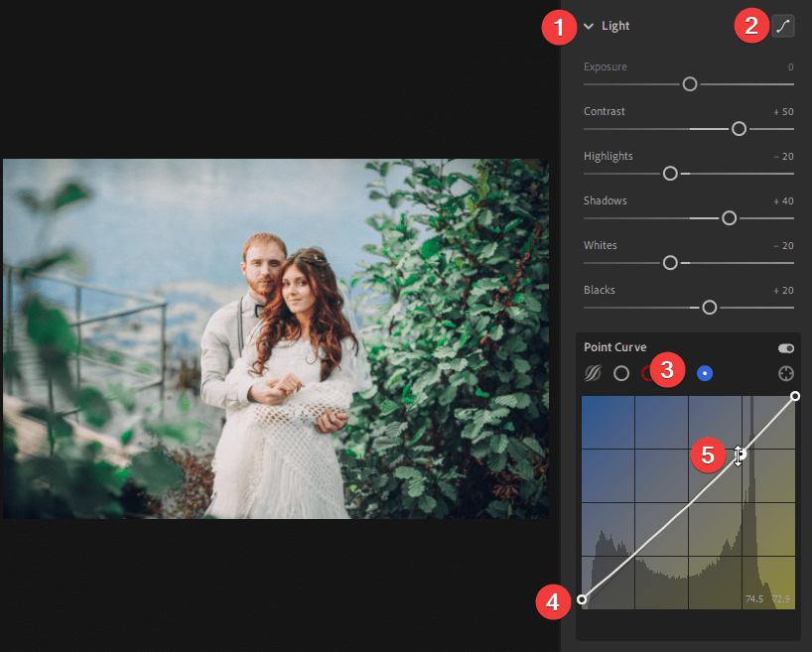
Task: Click the bottom-left curve control point
Action: (582, 599)
